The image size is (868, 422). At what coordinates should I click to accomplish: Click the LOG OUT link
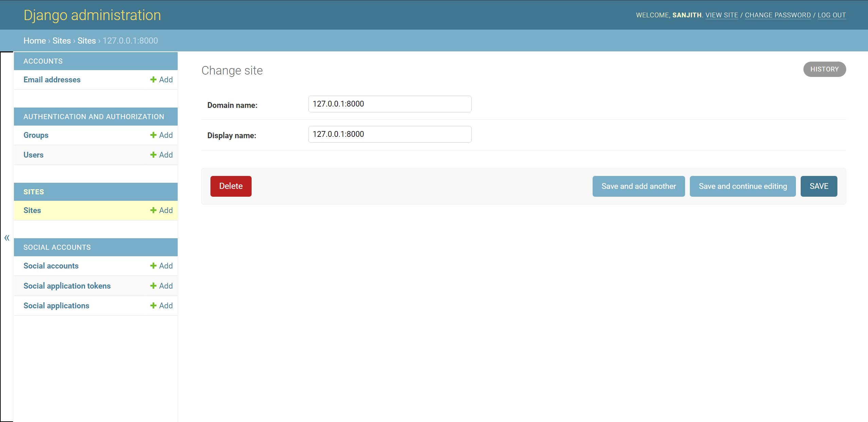click(x=831, y=15)
